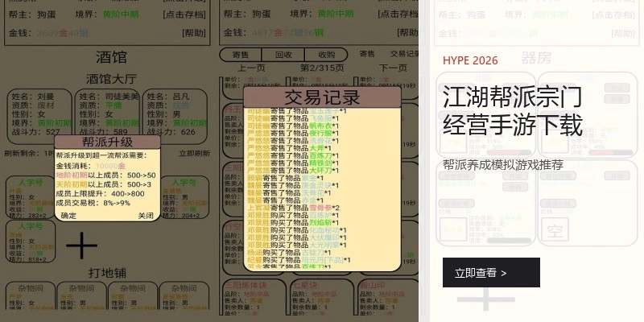
Task: Click [帮助] in the middle trading panel
Action: 407,33
